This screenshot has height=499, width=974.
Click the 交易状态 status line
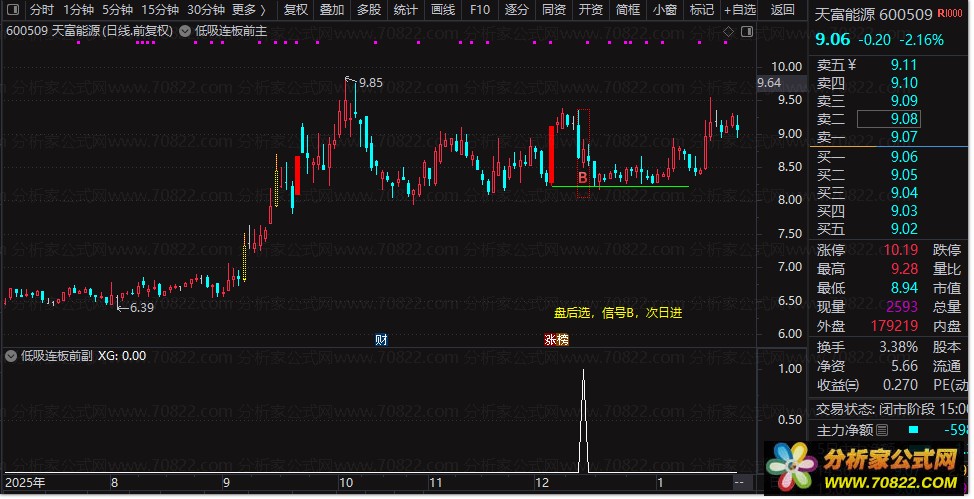click(x=891, y=409)
